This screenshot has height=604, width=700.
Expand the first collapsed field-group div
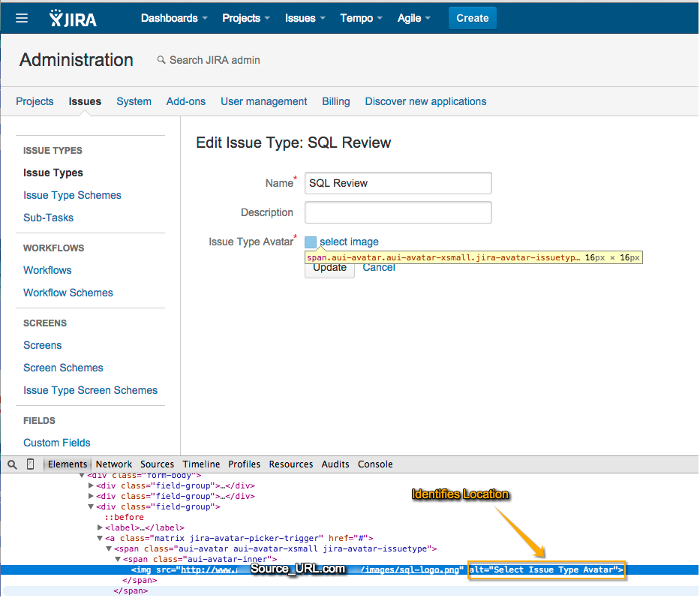tap(91, 485)
